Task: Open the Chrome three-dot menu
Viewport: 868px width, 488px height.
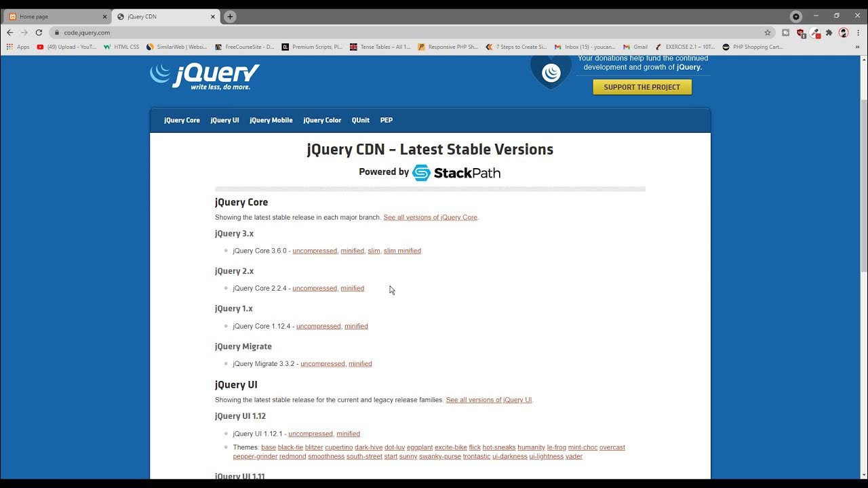Action: pyautogui.click(x=858, y=33)
